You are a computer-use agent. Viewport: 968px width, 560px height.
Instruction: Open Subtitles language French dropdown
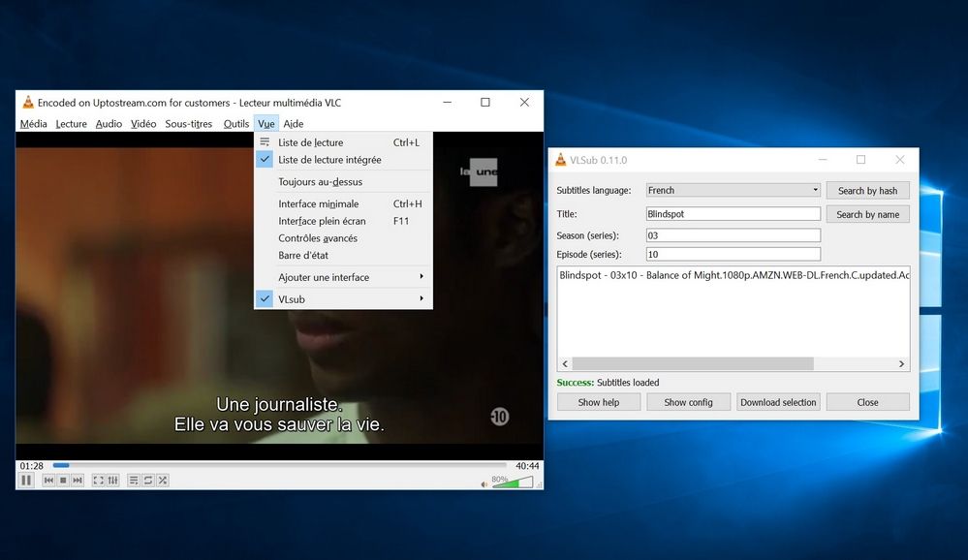coord(733,190)
